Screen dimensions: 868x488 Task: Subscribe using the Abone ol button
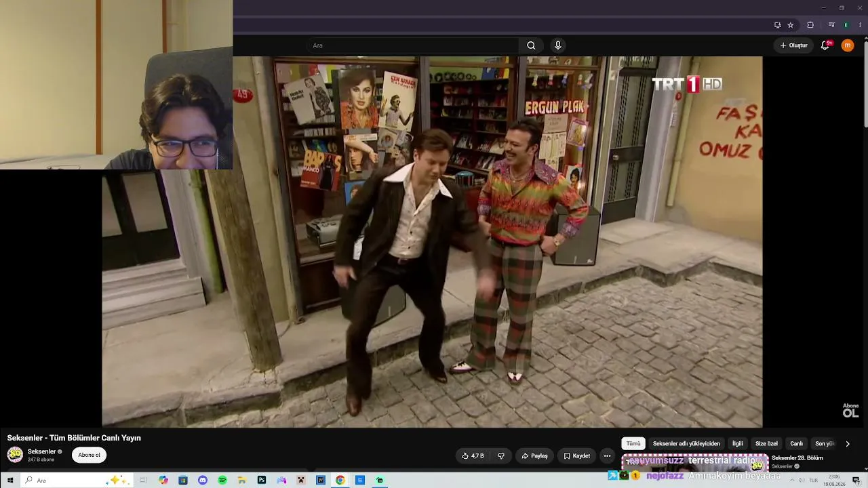tap(89, 455)
